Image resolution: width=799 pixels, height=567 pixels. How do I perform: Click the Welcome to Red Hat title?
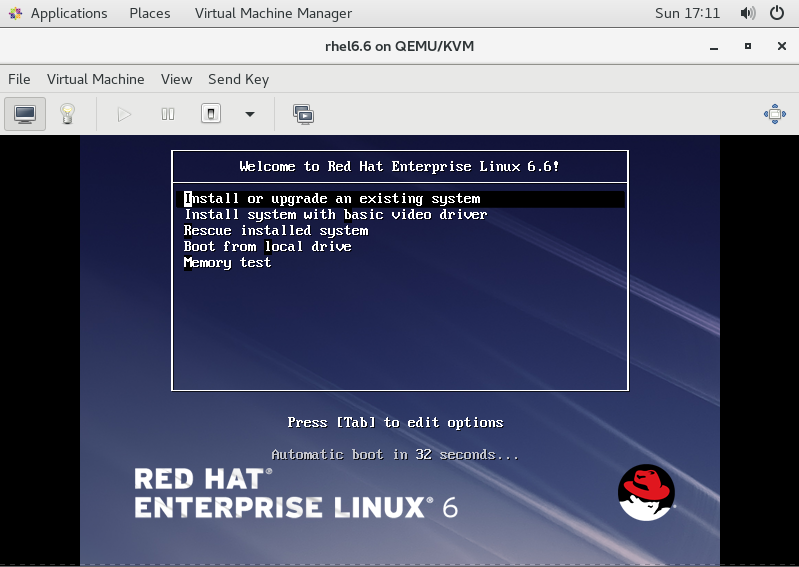pyautogui.click(x=400, y=167)
